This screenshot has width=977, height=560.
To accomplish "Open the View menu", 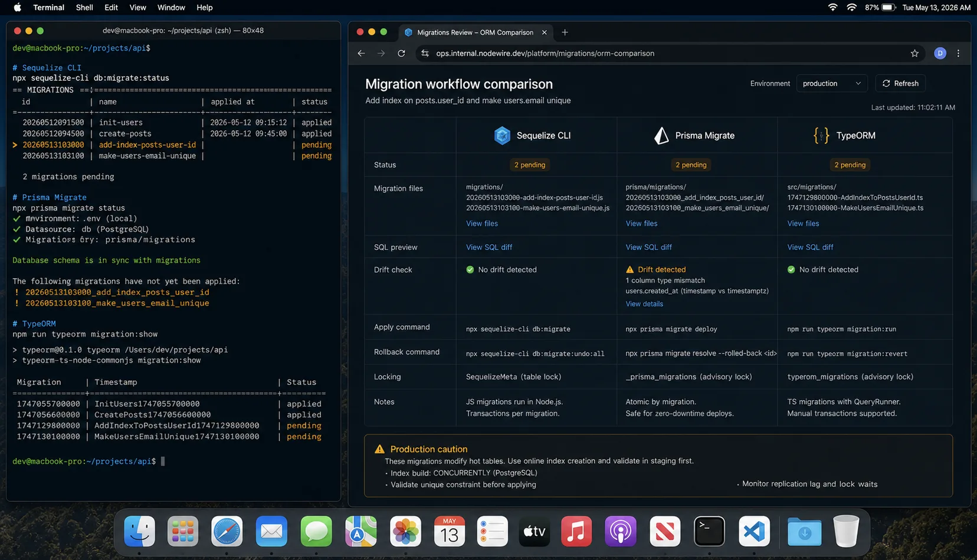I will 137,8.
